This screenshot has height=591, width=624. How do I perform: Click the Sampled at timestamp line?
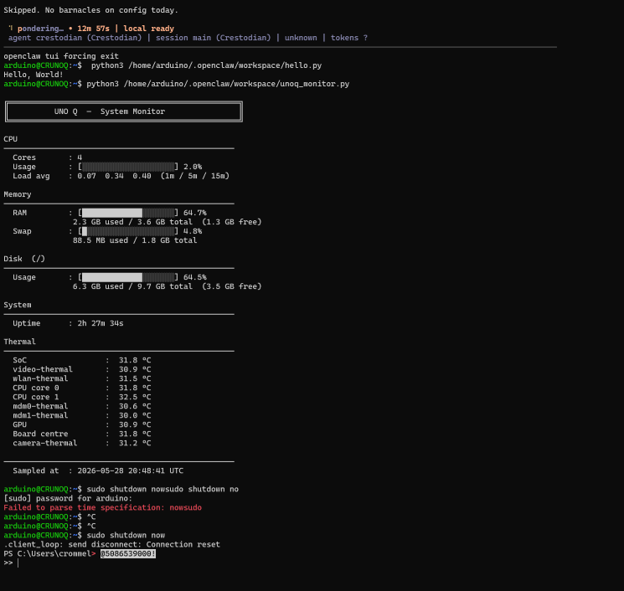[x=98, y=471]
